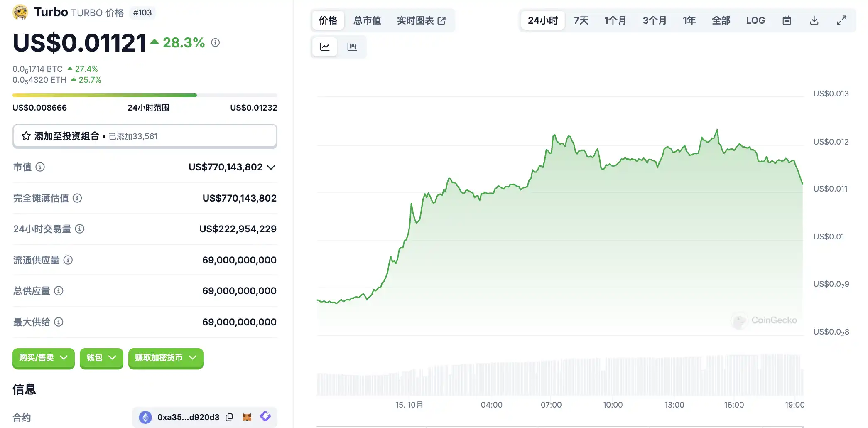Screen dimensions: 868x428
Task: Expand chart to fullscreen
Action: point(841,20)
